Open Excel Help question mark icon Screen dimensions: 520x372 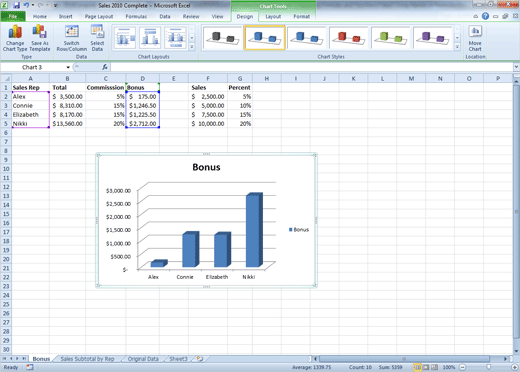[485, 16]
